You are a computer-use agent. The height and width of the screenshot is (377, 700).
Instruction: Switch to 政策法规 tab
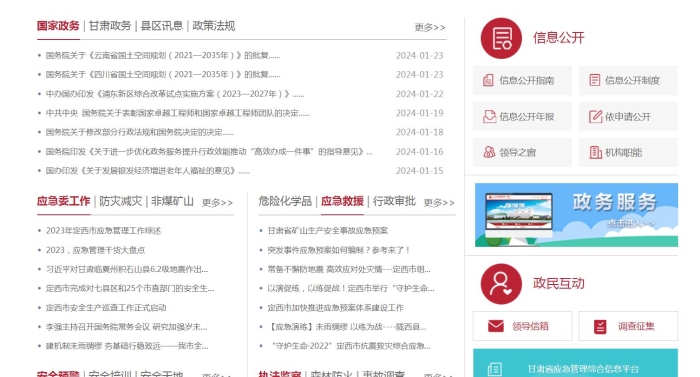tap(213, 26)
